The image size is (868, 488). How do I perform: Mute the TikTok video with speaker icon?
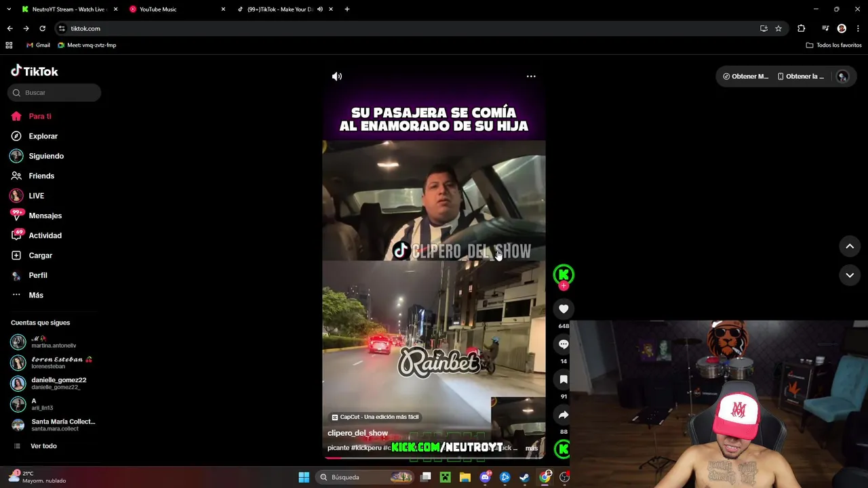pos(337,77)
